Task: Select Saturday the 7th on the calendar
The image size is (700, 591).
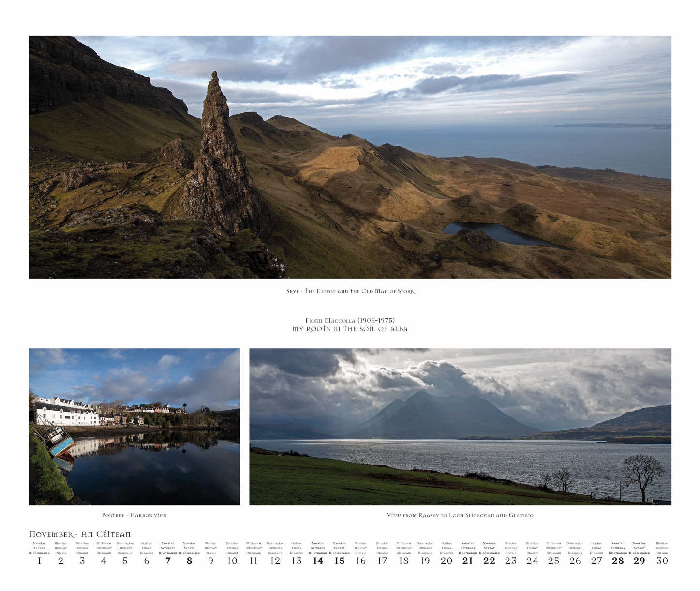Action: 168,561
